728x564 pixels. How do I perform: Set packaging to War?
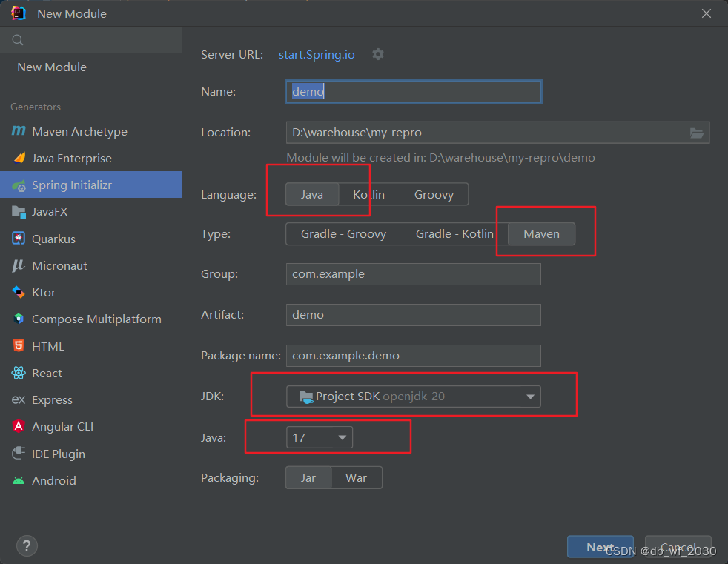(356, 478)
